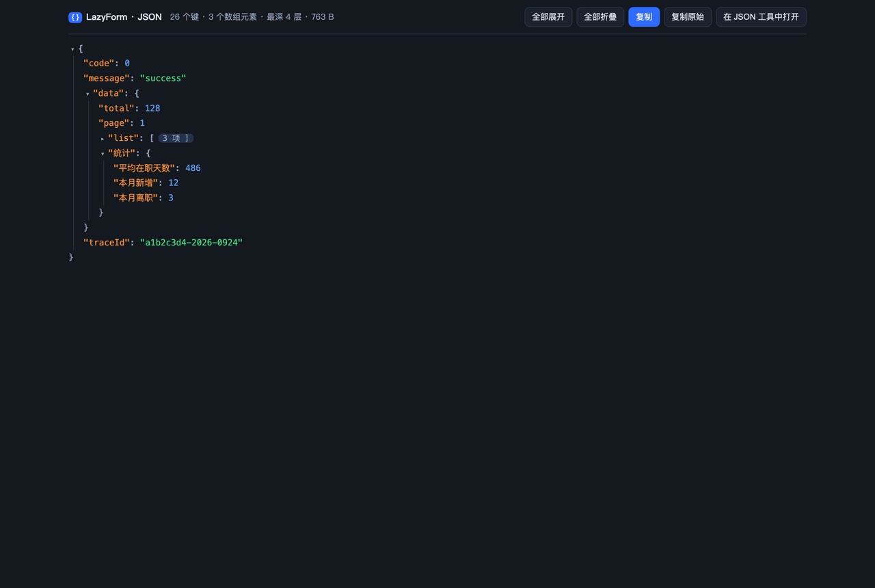Image resolution: width=875 pixels, height=588 pixels.
Task: Collapse the root object arrow
Action: click(72, 49)
